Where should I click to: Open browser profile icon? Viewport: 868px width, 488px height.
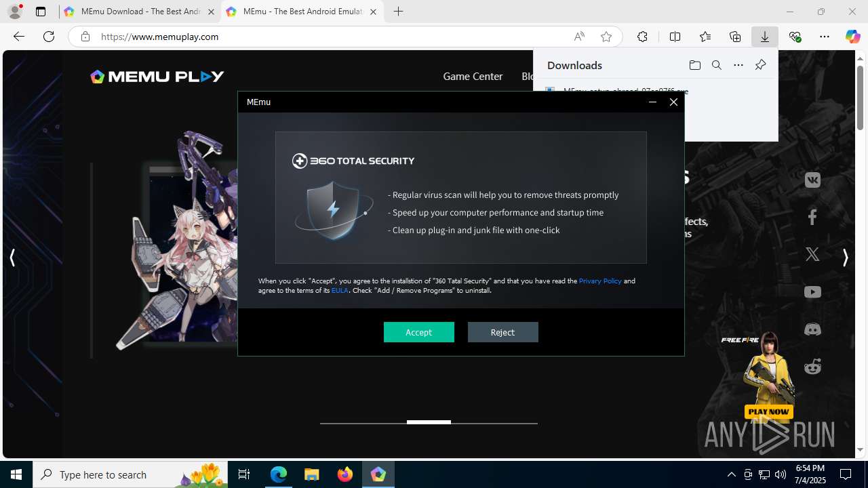(x=15, y=12)
